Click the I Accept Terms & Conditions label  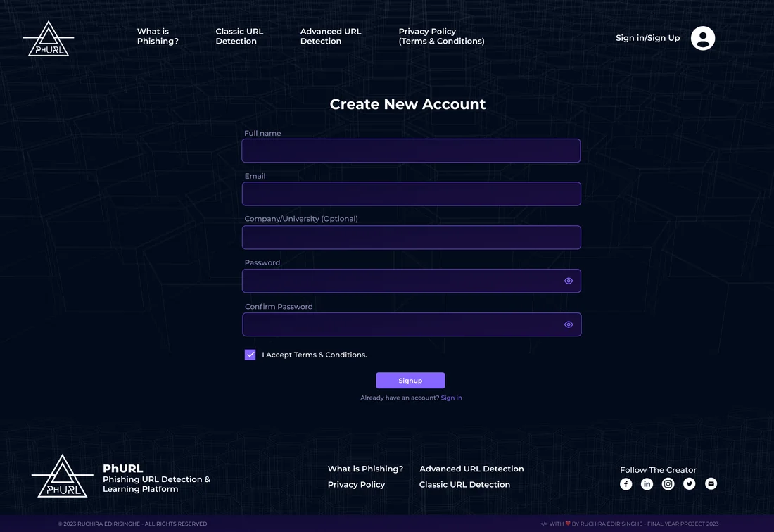[315, 355]
